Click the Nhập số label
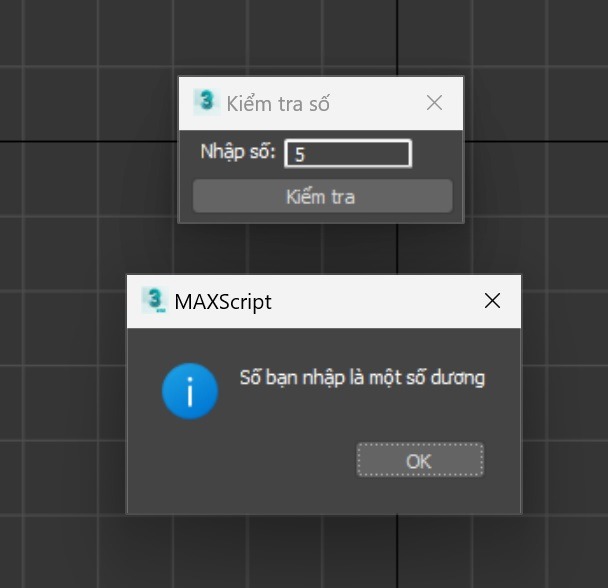Screen dimensions: 608x588 [238, 153]
